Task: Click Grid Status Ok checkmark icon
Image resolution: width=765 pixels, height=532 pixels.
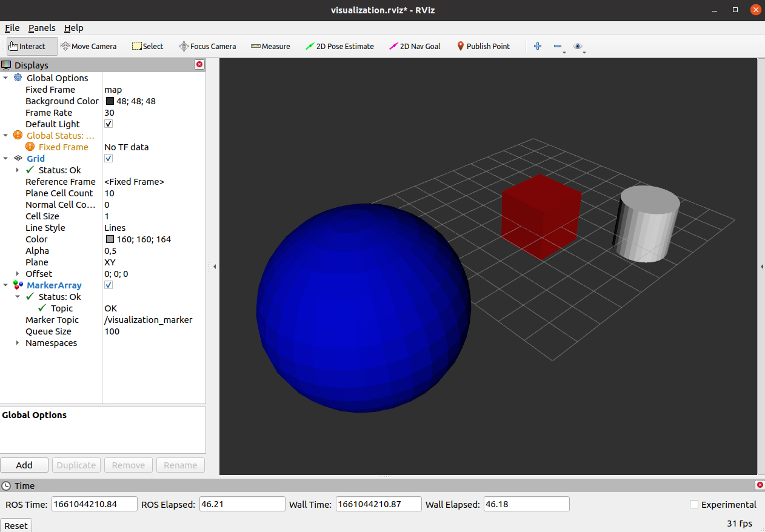Action: tap(30, 170)
